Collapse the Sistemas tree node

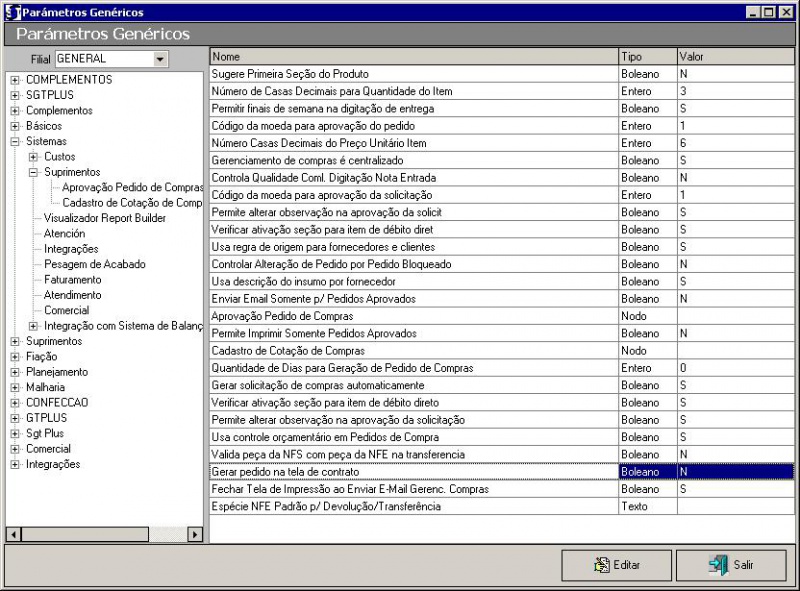pyautogui.click(x=15, y=142)
